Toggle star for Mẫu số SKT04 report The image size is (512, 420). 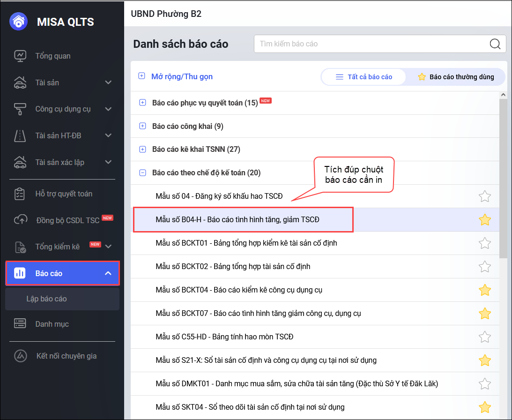[484, 407]
